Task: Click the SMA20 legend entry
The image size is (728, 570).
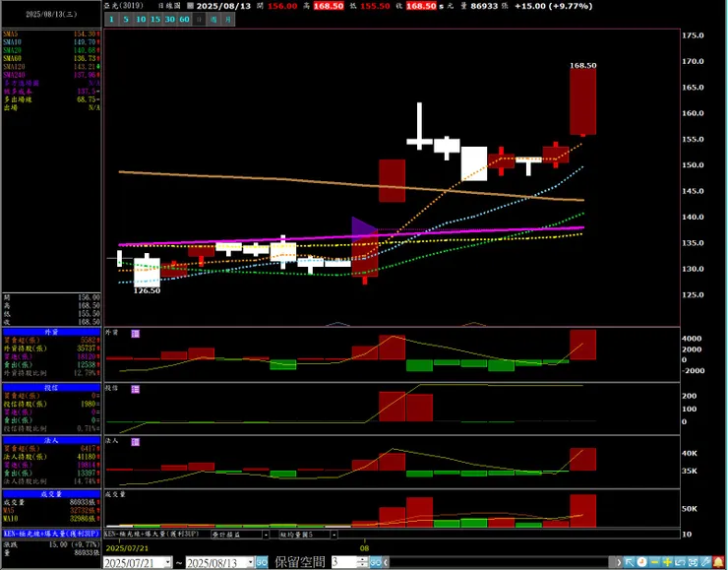Action: [x=51, y=50]
